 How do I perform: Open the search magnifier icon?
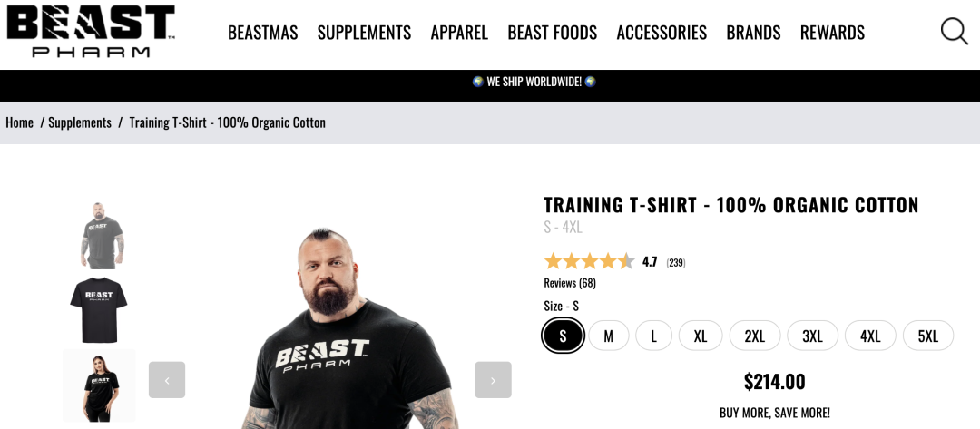pos(955,31)
